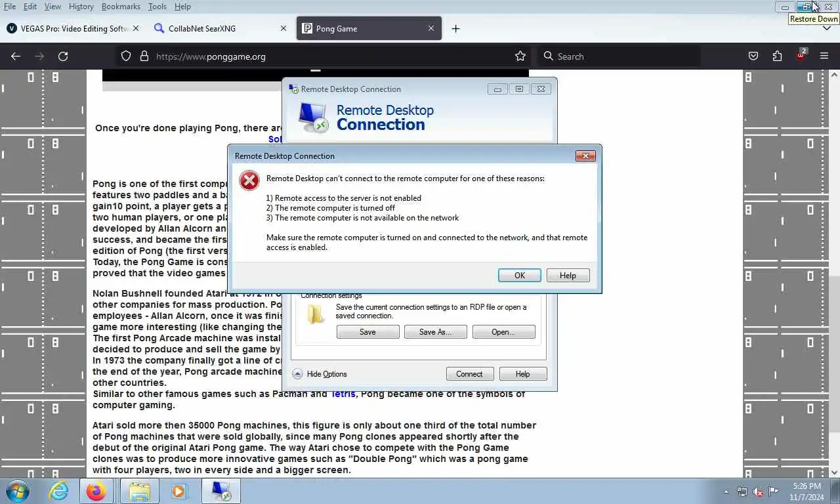
Task: Close the CollabNet SearXNG tab
Action: [283, 29]
